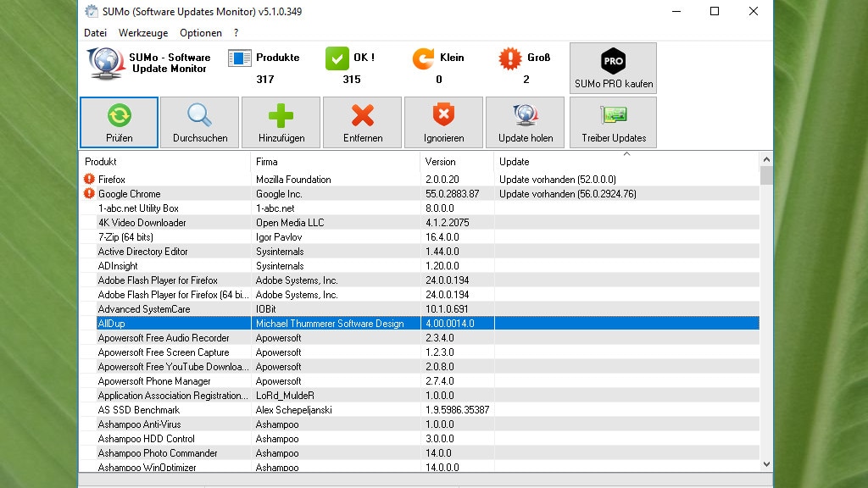Click the green plus Hinzufügen button

[x=281, y=122]
